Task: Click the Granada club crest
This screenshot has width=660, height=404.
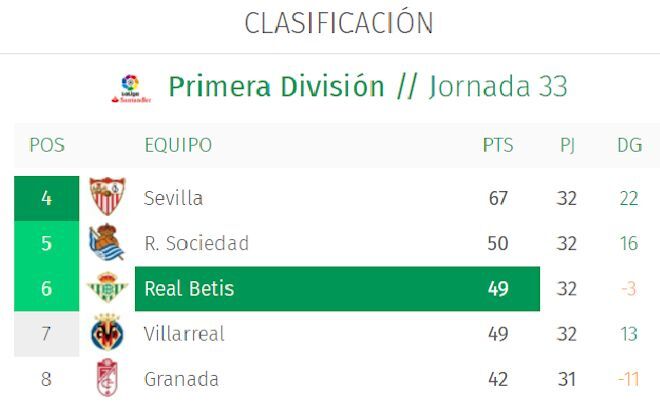Action: (x=107, y=377)
